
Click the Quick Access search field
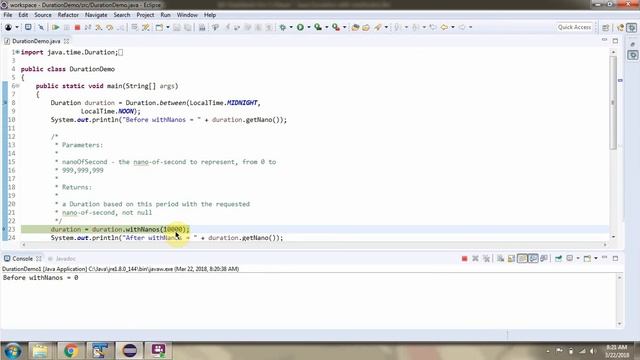click(574, 27)
